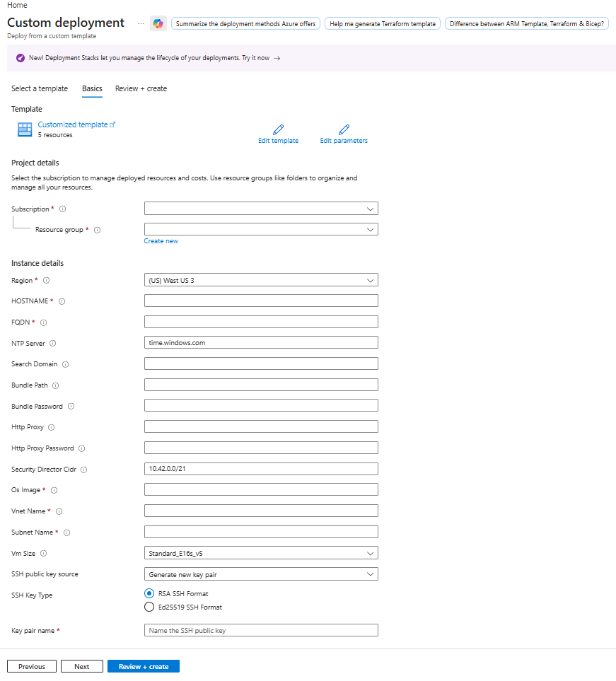Focus the HOSTNAME input field
This screenshot has height=681, width=616.
pyautogui.click(x=261, y=301)
